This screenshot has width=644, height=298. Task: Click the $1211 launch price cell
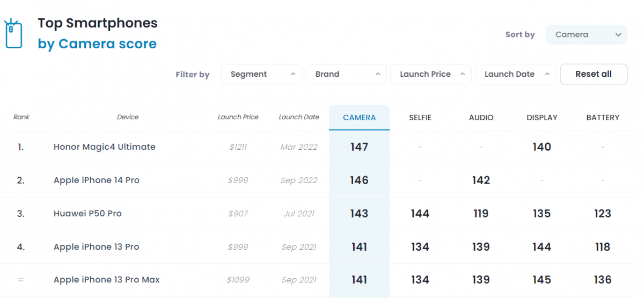click(x=238, y=147)
